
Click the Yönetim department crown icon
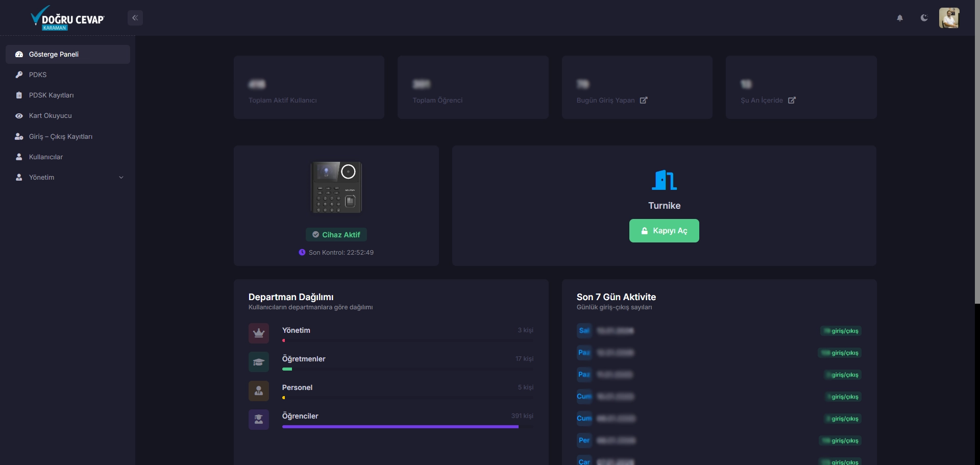(x=259, y=333)
